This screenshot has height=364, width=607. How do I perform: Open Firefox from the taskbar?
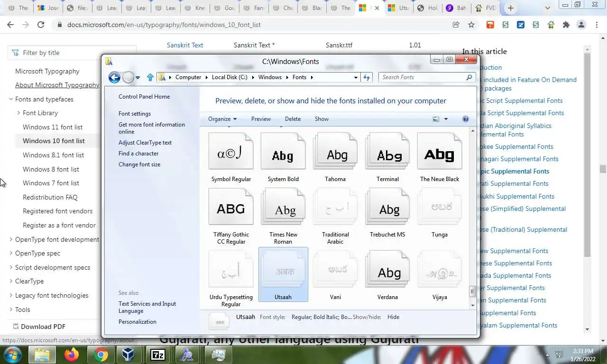click(72, 355)
